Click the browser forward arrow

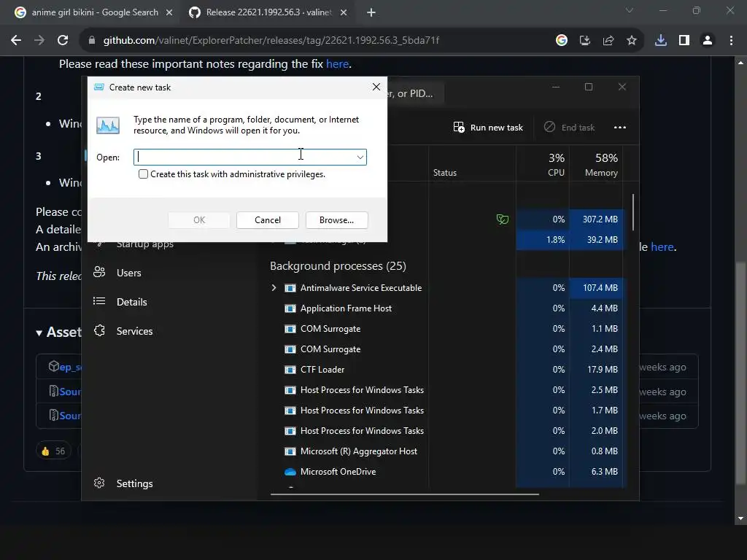[39, 41]
